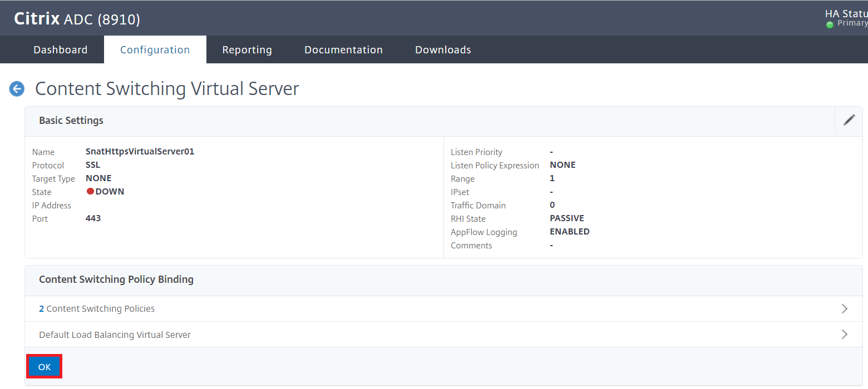Click the Listen Priority label
Viewport: 868px width, 389px height.
coord(476,152)
